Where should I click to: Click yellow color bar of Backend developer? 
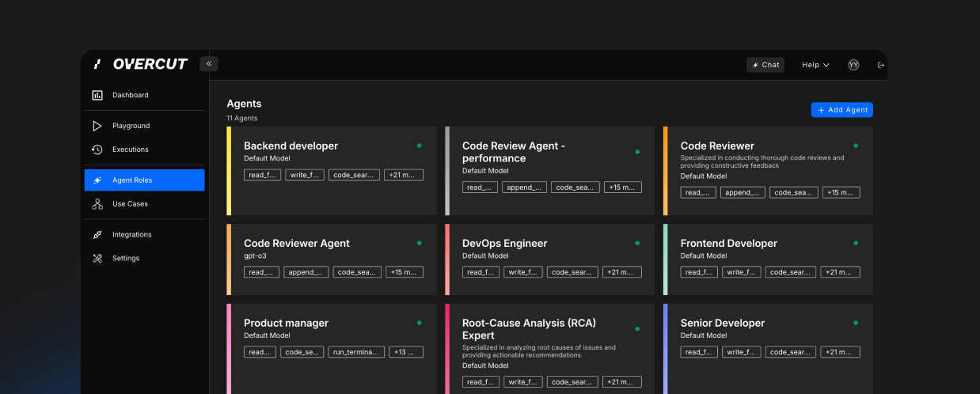coord(229,171)
